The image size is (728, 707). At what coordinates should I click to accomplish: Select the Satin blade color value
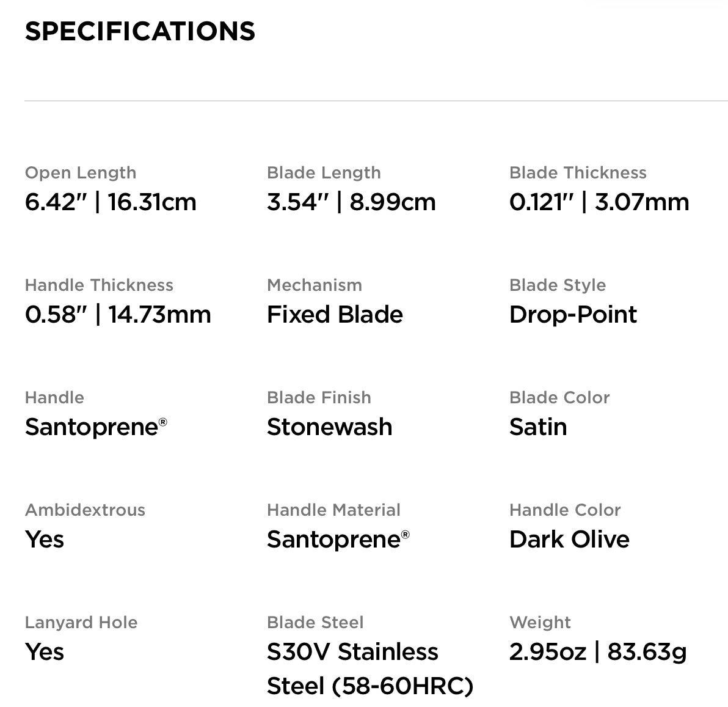537,427
